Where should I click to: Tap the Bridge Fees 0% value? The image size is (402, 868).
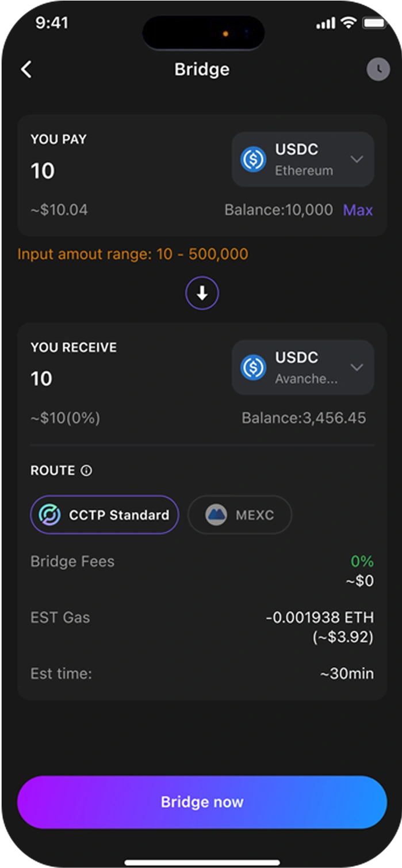click(362, 561)
